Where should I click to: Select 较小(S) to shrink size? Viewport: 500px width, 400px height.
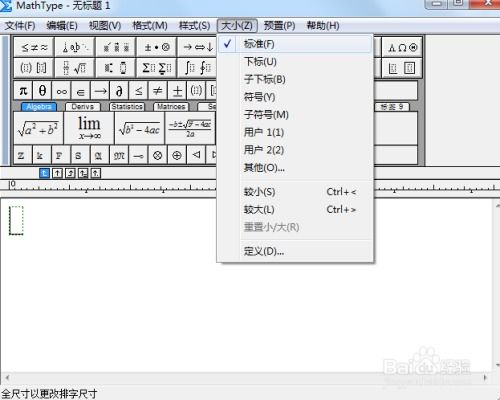pyautogui.click(x=295, y=192)
